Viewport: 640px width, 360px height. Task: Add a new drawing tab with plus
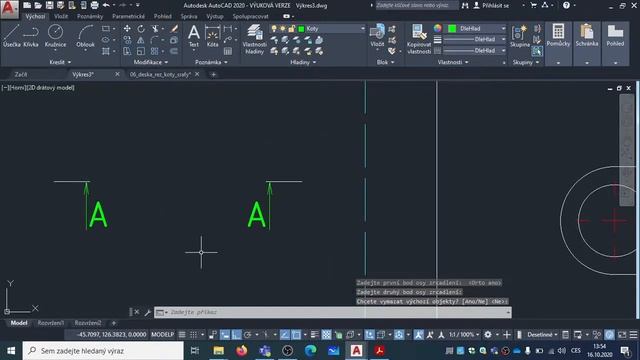[213, 74]
